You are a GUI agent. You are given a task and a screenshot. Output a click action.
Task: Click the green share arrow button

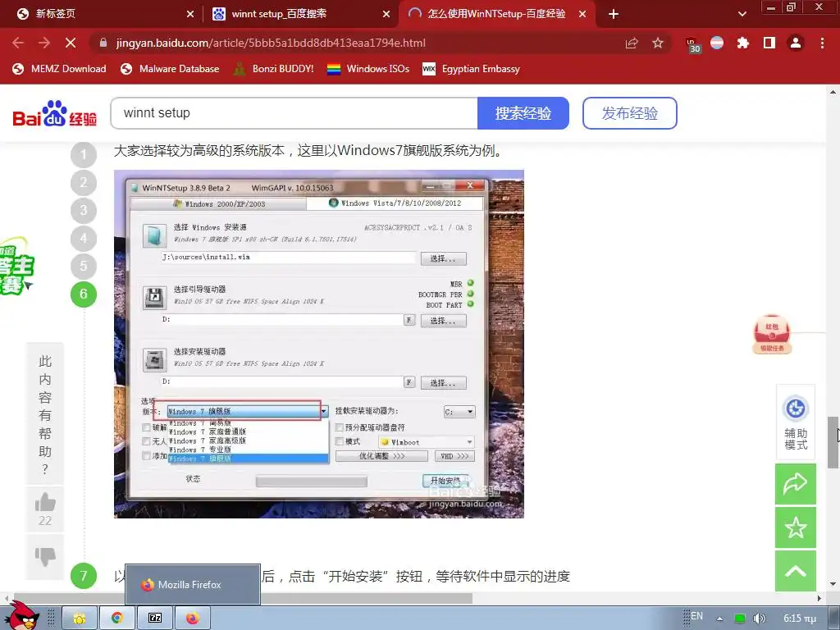point(796,484)
